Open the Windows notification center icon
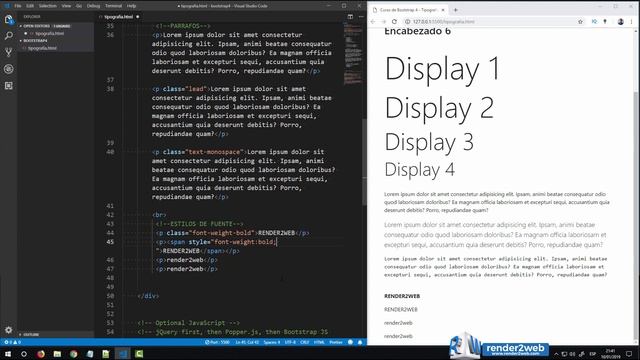This screenshot has width=640, height=360. click(x=629, y=353)
